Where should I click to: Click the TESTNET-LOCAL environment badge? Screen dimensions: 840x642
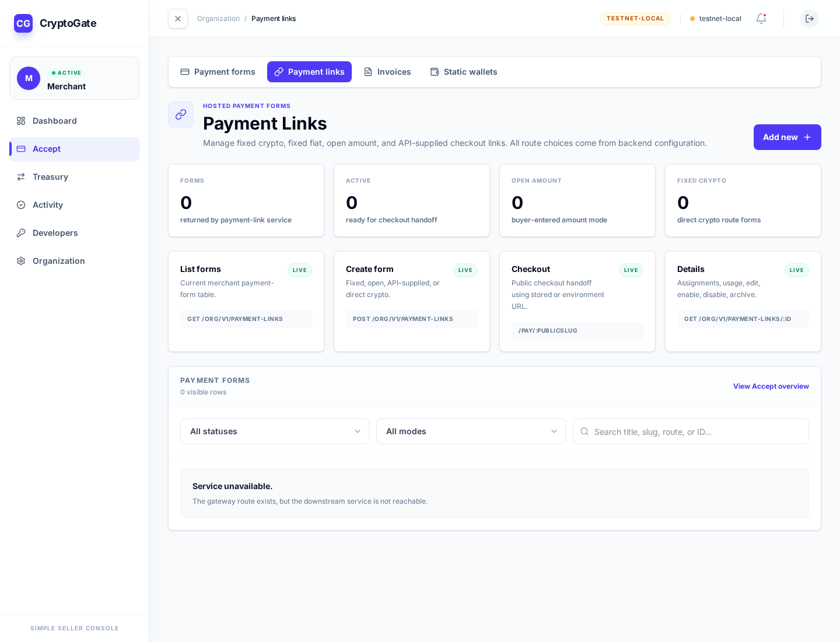[635, 19]
